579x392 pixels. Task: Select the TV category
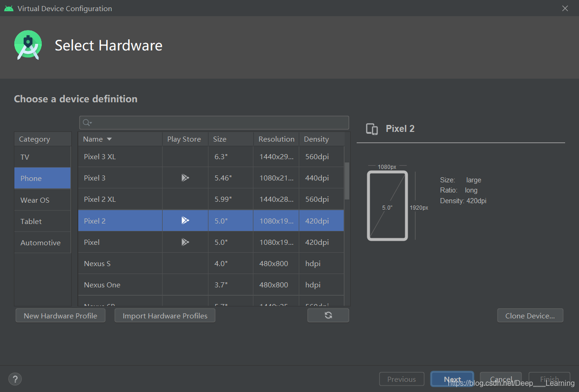tap(43, 157)
